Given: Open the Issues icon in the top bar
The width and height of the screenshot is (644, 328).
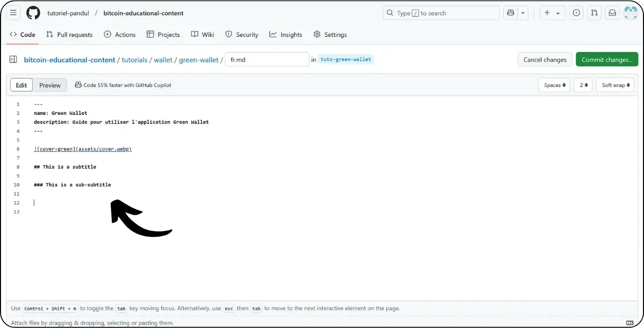Looking at the screenshot, I should click(576, 13).
